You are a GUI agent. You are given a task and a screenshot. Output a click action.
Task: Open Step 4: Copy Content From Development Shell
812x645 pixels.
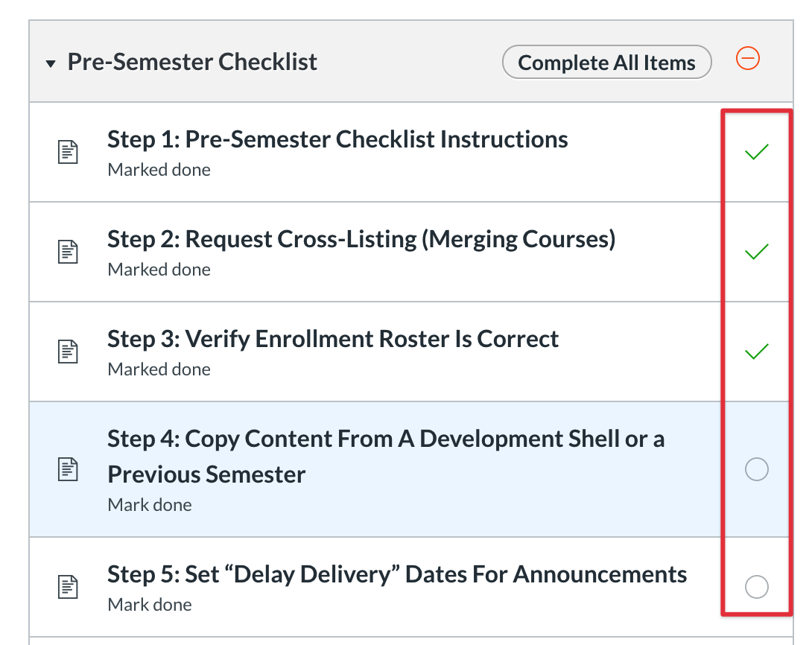pyautogui.click(x=385, y=439)
